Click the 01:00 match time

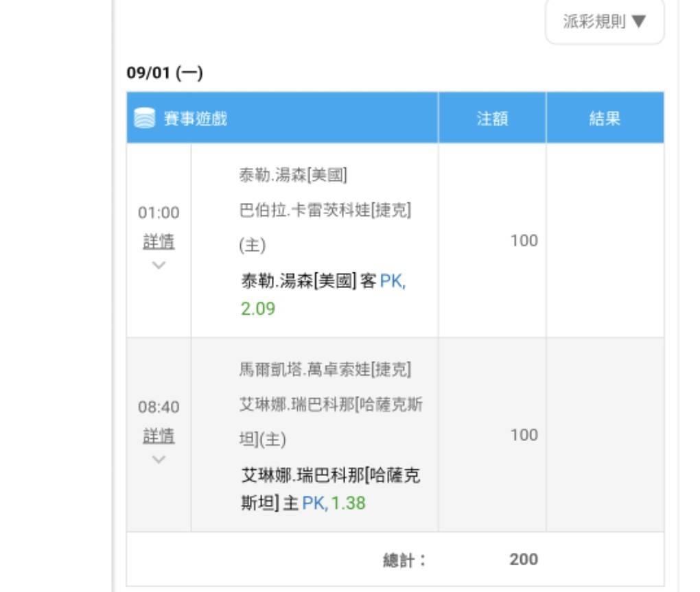pyautogui.click(x=159, y=213)
